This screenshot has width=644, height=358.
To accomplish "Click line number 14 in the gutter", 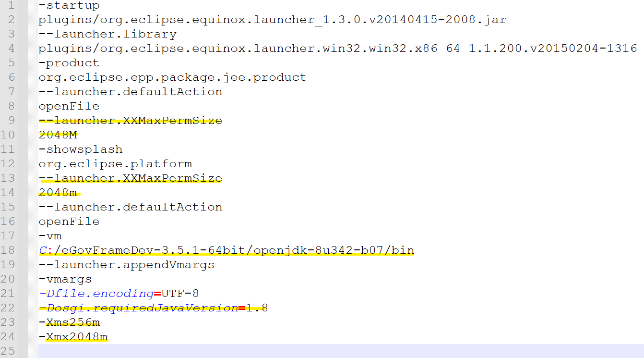I will coord(8,193).
